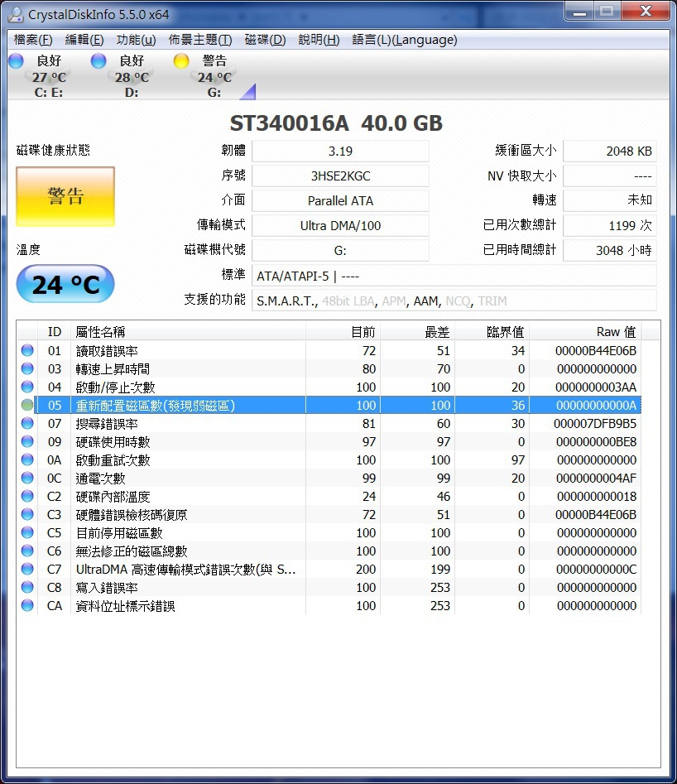This screenshot has height=784, width=677.
Task: Click the yellow 警告 health status button
Action: pyautogui.click(x=65, y=196)
